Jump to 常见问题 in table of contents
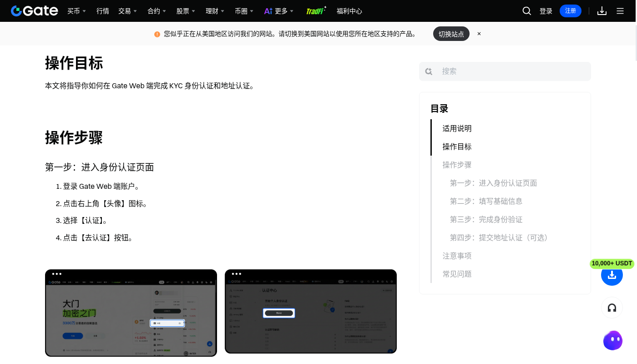This screenshot has width=637, height=364. click(457, 274)
